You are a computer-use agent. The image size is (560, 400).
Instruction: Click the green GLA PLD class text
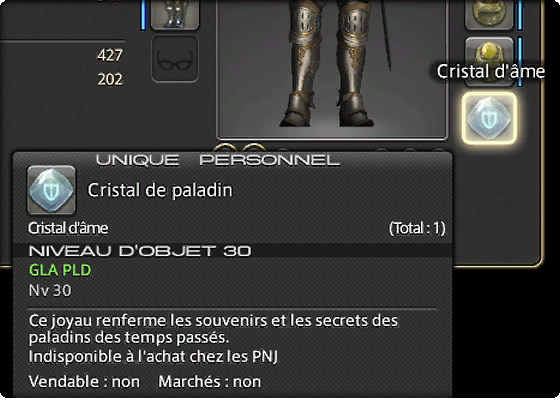pos(60,270)
